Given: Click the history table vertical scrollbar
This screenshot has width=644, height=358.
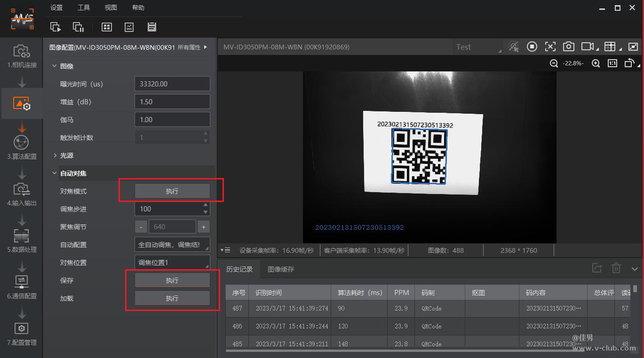Looking at the screenshot, I should (x=635, y=288).
